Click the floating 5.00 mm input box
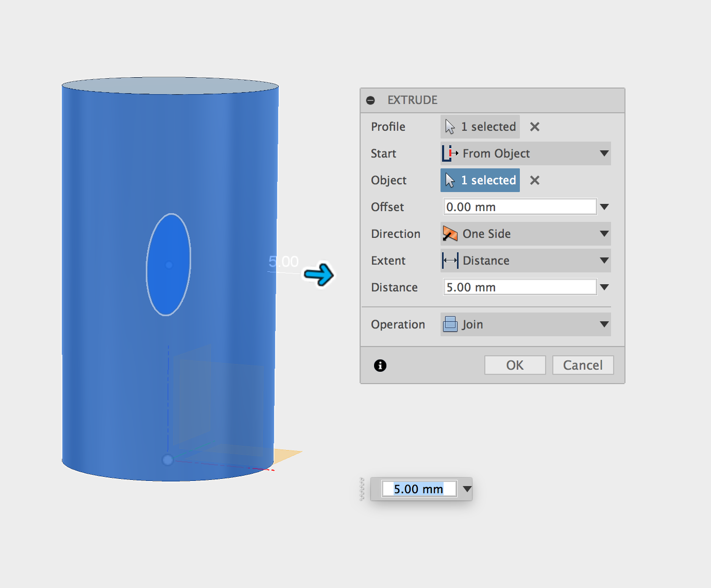711x588 pixels. 418,489
